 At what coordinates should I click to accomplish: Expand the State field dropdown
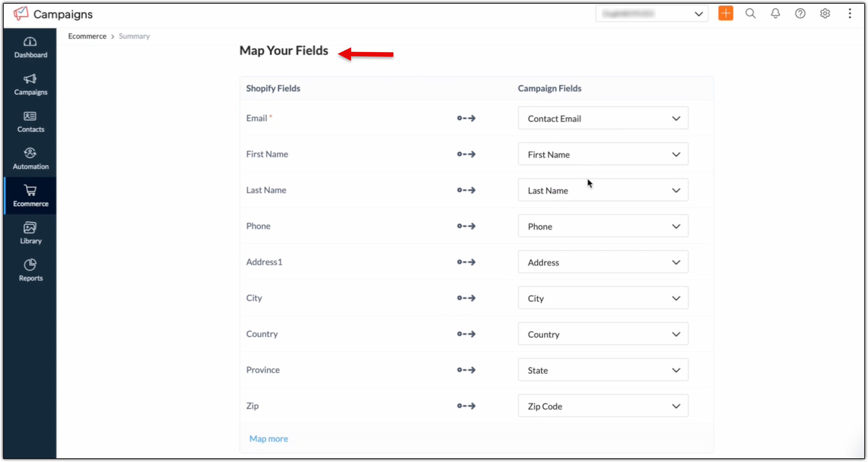(603, 370)
